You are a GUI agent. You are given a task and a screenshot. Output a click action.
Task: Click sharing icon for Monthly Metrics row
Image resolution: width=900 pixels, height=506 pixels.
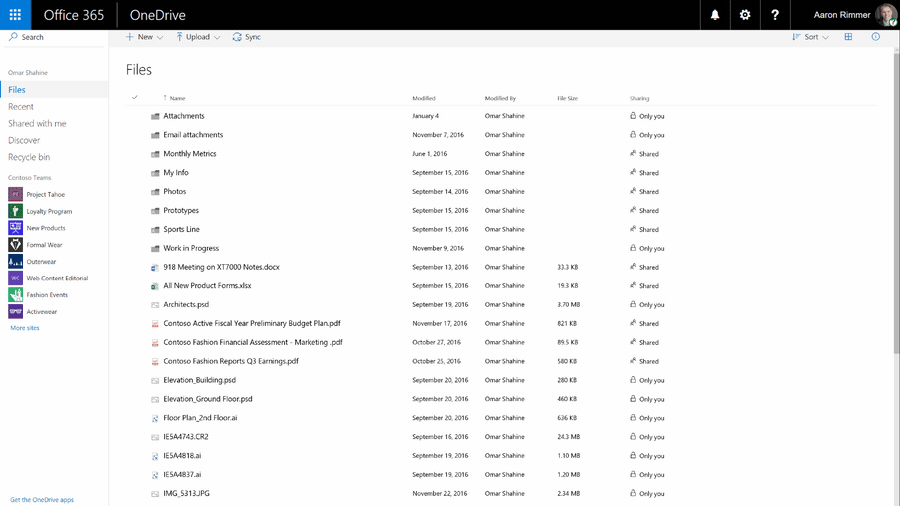tap(633, 153)
